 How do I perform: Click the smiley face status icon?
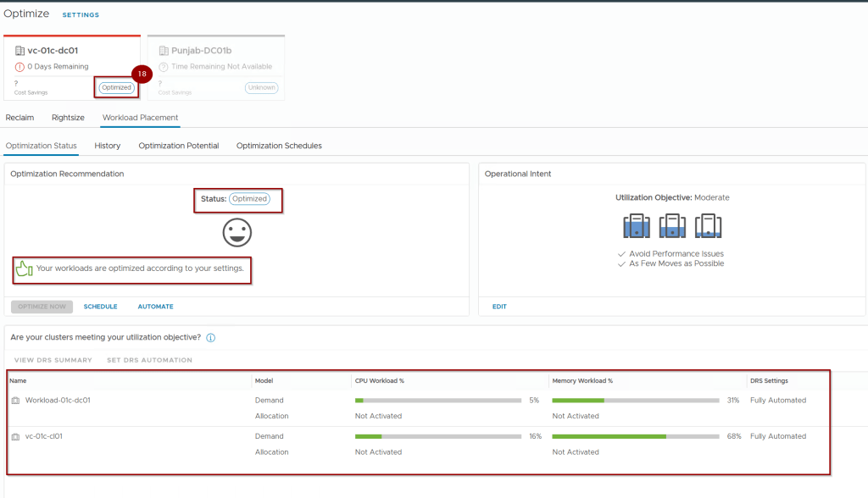click(237, 232)
